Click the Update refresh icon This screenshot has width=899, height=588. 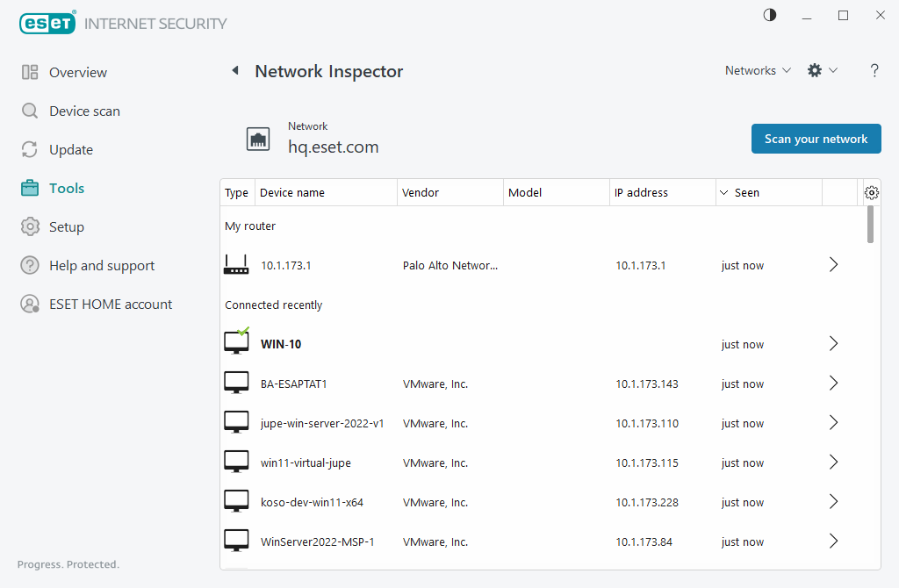pyautogui.click(x=30, y=149)
